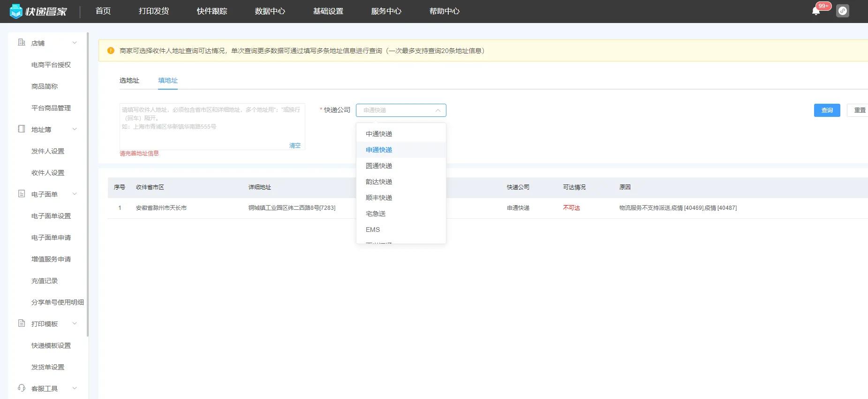Open 快递模板设置 in sidebar
The height and width of the screenshot is (399, 868).
tap(51, 345)
